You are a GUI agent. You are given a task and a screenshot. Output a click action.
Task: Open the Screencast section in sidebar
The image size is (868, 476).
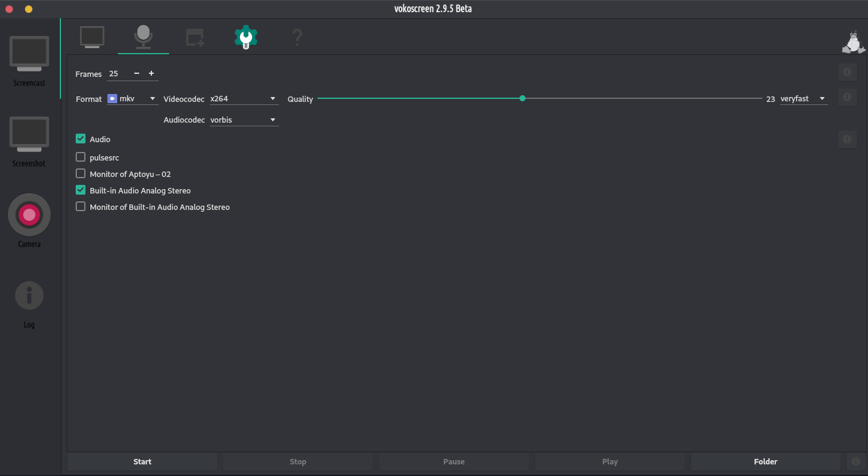[29, 59]
